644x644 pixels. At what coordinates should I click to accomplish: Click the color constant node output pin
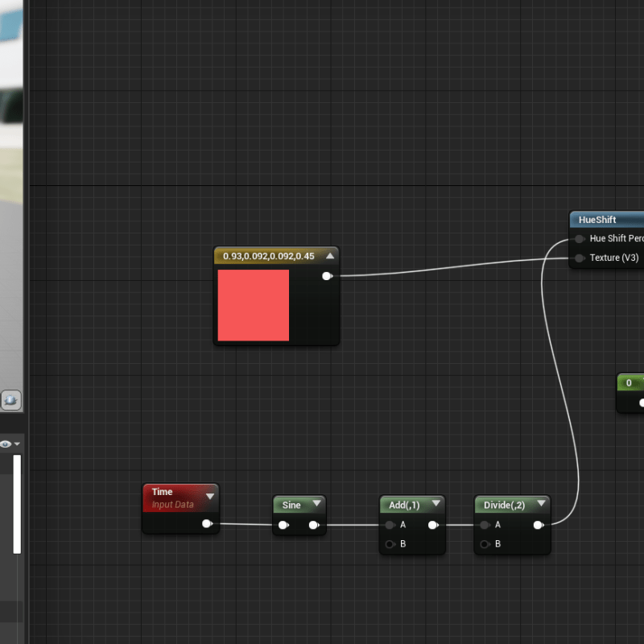coord(326,276)
